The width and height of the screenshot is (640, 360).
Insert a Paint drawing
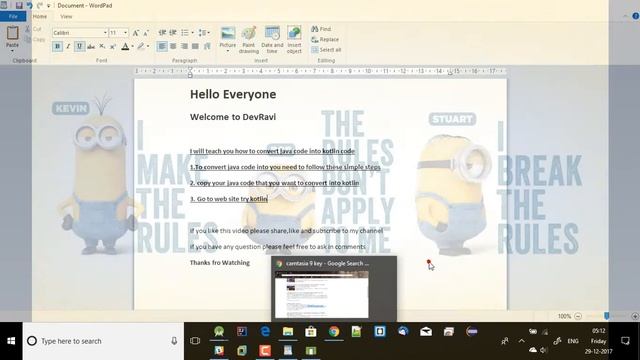click(x=249, y=40)
